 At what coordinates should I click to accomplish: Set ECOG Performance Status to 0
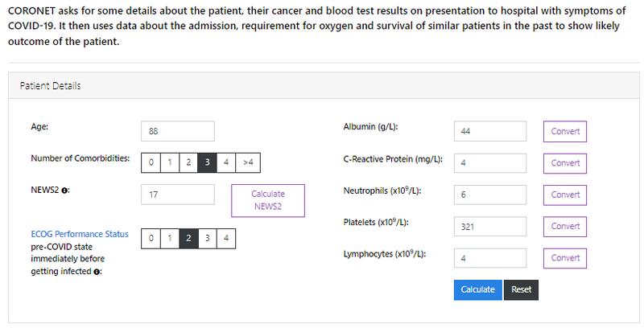coord(151,239)
